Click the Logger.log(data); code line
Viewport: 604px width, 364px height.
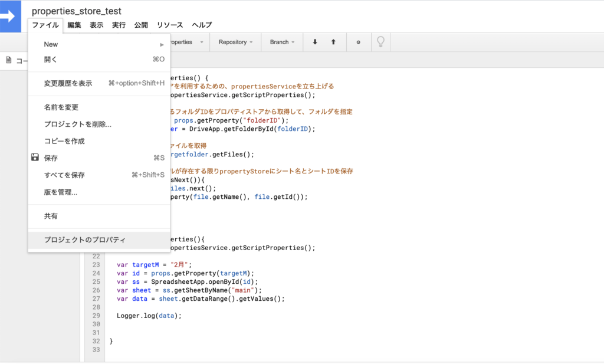[149, 316]
